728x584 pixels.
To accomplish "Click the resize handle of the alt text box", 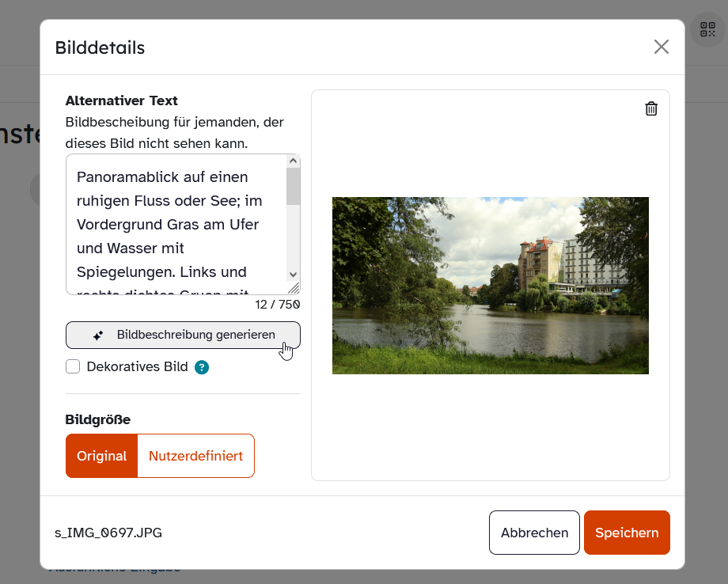I will [x=293, y=288].
